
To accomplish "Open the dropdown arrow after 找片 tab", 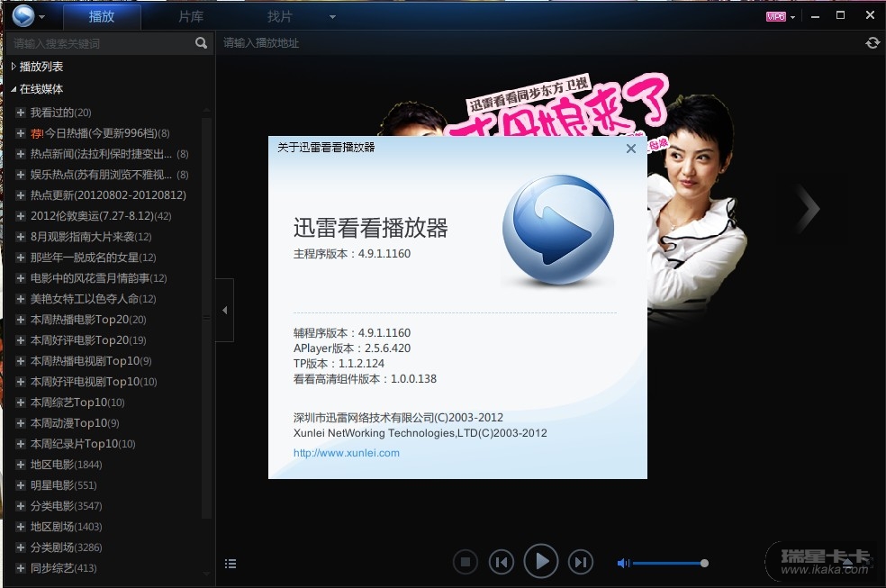I will pos(332,17).
